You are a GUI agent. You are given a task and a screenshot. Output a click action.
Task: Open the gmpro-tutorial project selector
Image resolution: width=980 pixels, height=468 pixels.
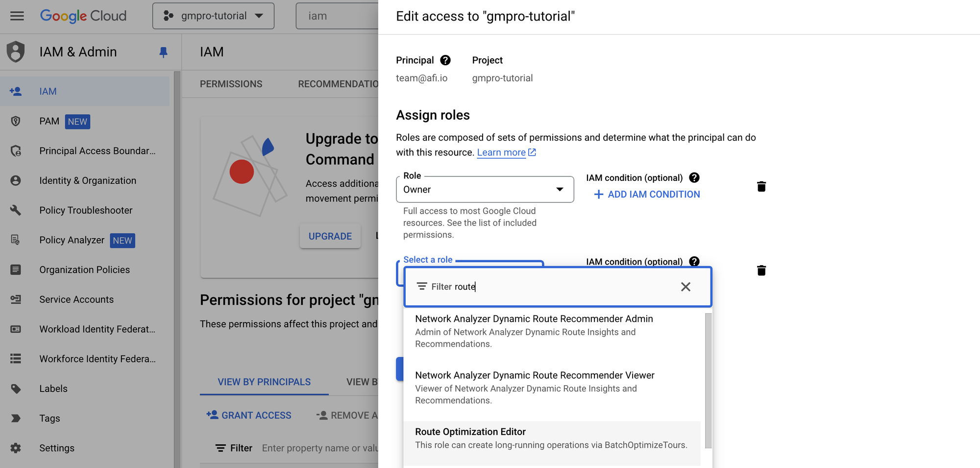point(213,15)
